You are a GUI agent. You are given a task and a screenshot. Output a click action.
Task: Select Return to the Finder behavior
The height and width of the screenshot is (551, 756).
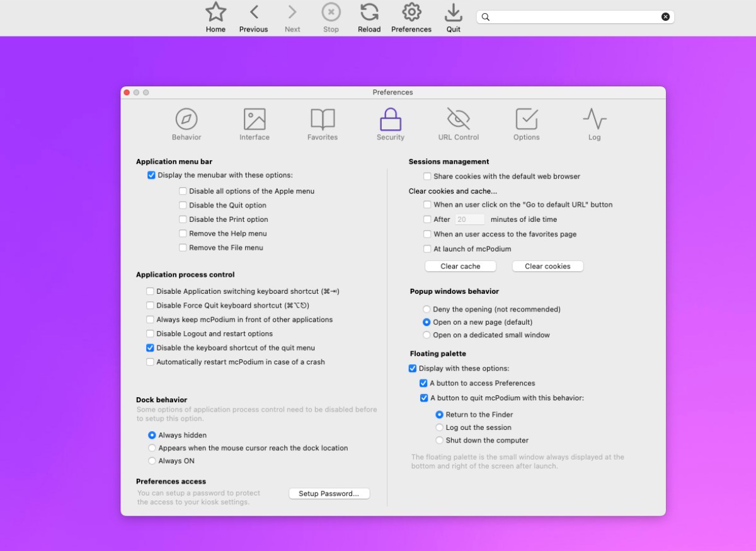439,415
